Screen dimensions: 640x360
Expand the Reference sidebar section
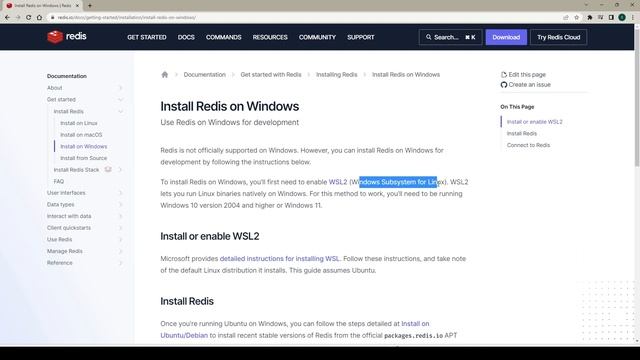(120, 263)
